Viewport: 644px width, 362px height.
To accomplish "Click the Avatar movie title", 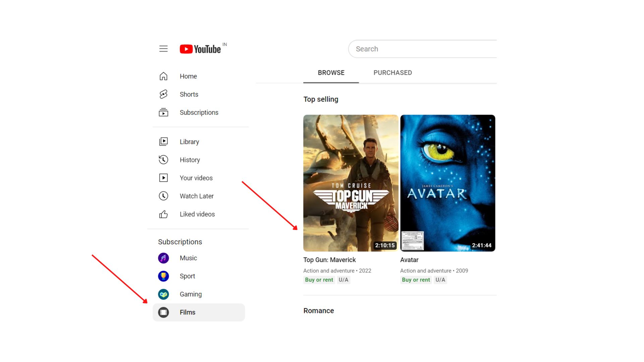I will (x=409, y=260).
